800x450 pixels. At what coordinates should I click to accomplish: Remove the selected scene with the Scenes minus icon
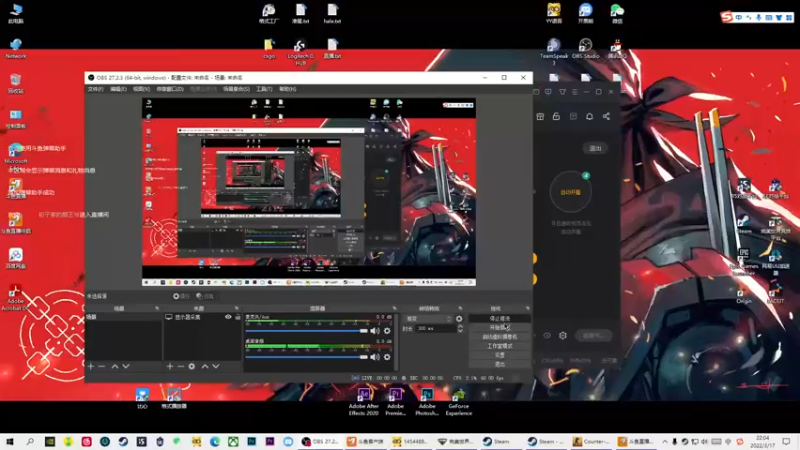(x=102, y=366)
